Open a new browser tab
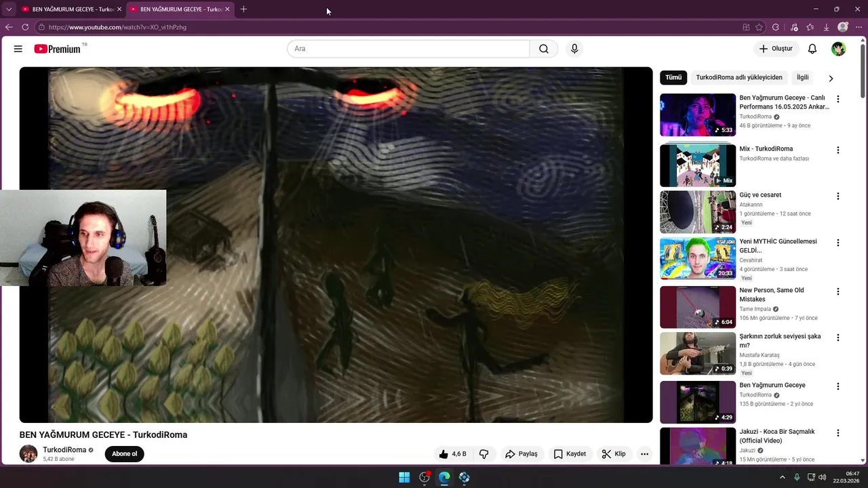 [x=243, y=9]
